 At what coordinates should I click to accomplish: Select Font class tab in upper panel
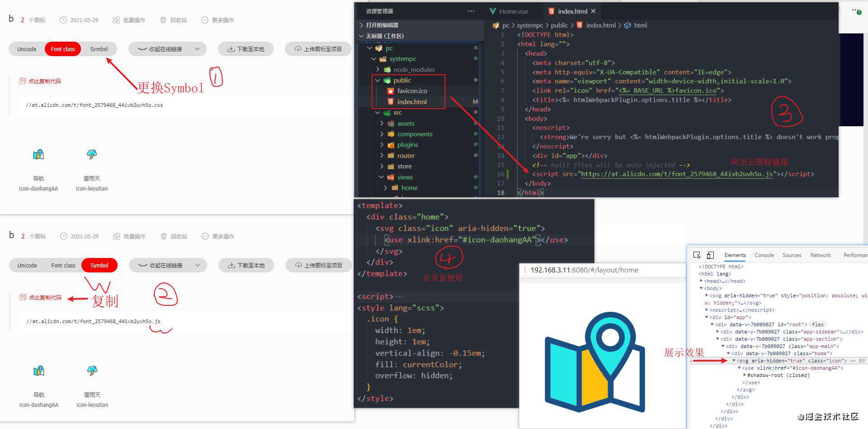point(63,49)
